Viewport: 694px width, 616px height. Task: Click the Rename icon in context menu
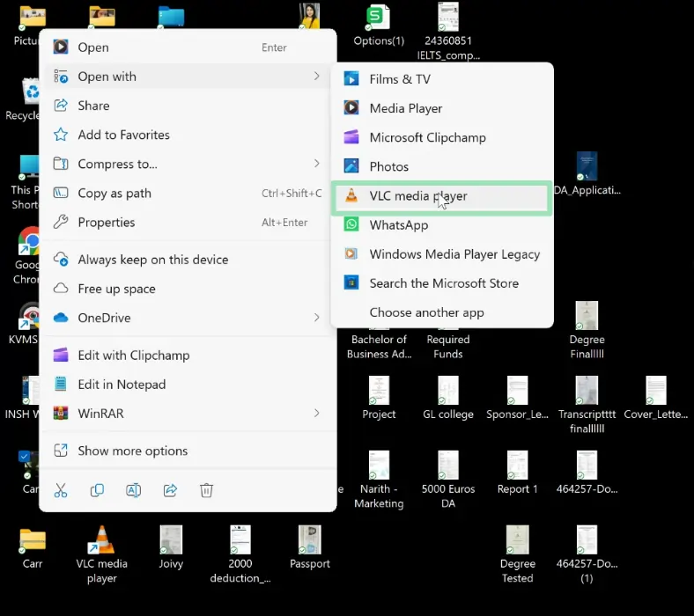coord(134,490)
